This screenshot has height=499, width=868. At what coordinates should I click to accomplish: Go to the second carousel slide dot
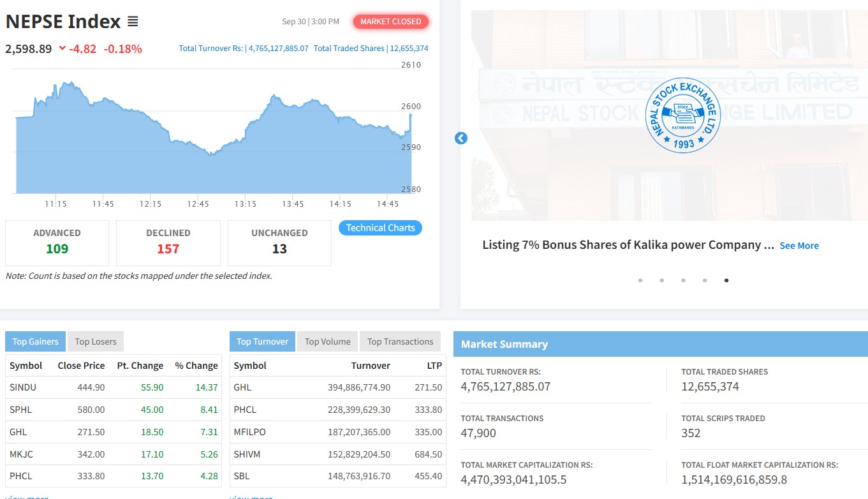[x=662, y=280]
